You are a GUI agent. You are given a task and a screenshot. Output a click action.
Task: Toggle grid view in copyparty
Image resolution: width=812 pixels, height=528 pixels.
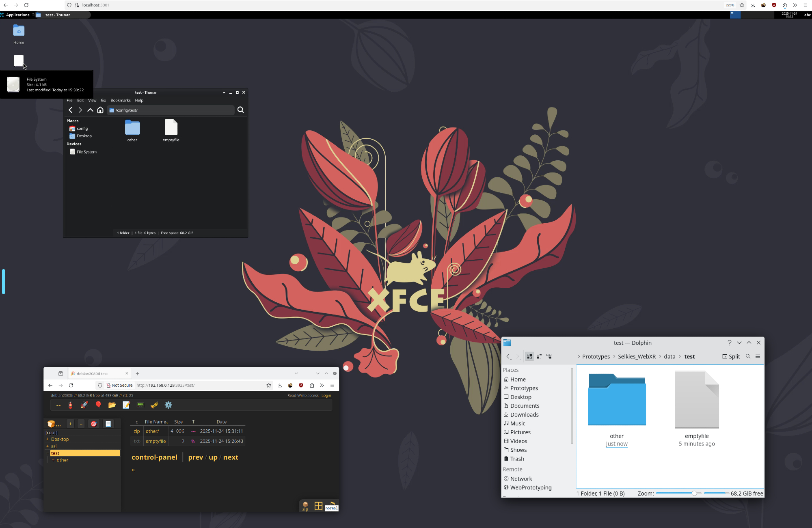point(318,506)
